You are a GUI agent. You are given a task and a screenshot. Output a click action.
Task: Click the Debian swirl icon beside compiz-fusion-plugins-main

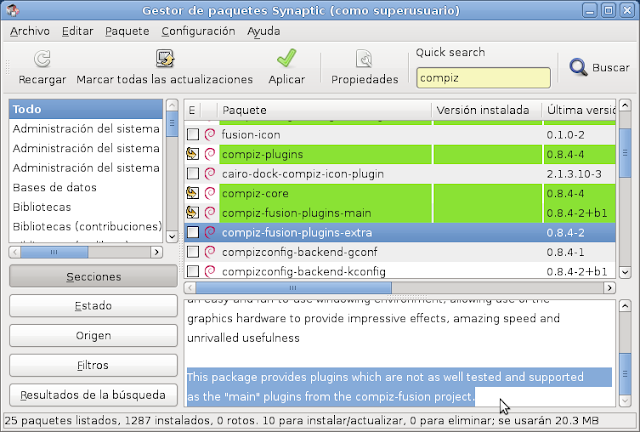click(210, 212)
